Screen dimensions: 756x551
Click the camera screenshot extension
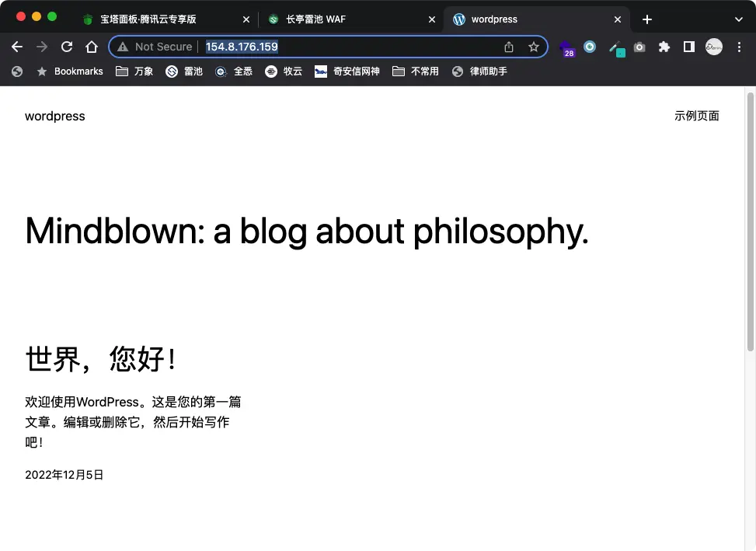[639, 47]
